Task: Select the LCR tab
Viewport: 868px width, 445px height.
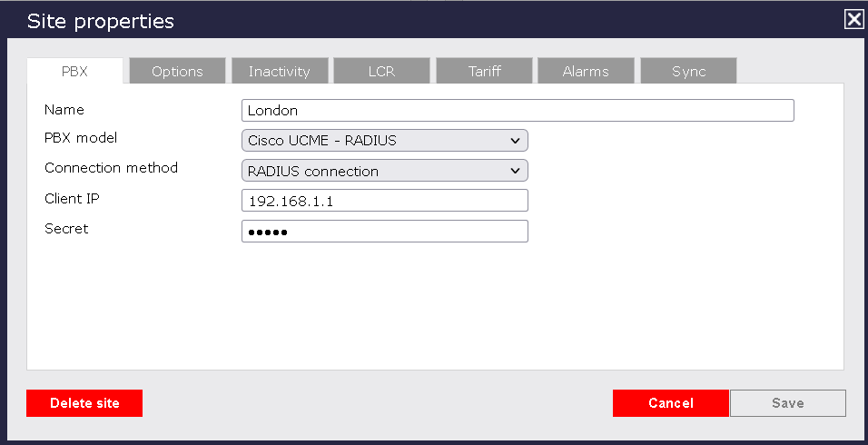Action: 382,71
